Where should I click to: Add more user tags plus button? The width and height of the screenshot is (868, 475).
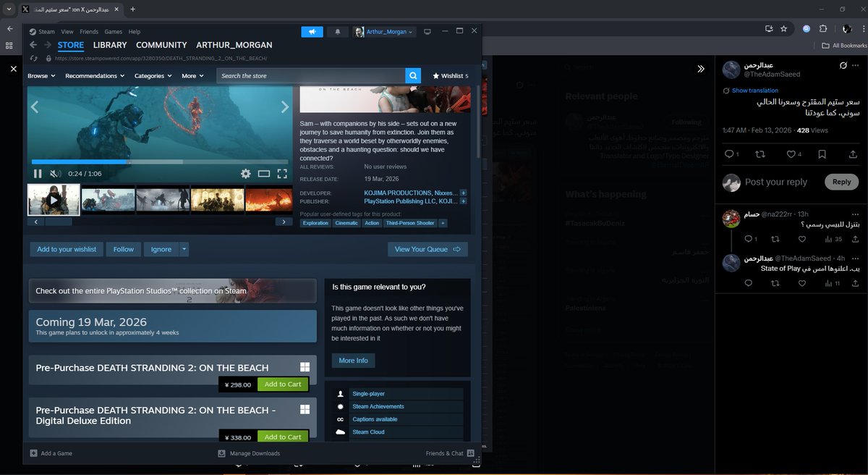tap(443, 223)
